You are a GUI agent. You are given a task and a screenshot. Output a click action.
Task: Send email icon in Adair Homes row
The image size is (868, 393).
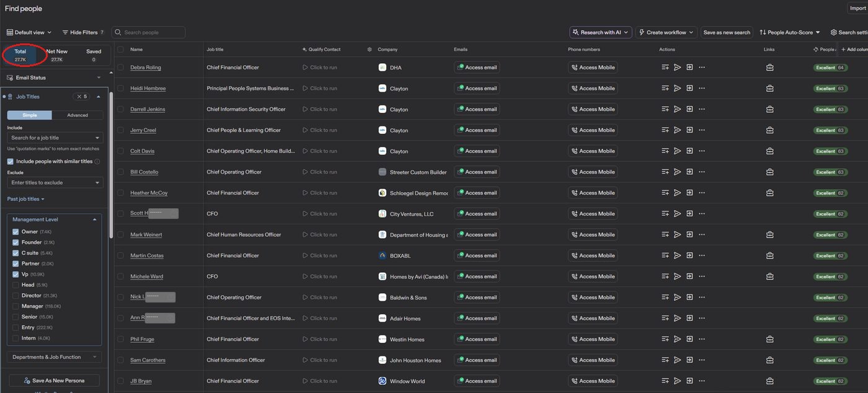[678, 318]
